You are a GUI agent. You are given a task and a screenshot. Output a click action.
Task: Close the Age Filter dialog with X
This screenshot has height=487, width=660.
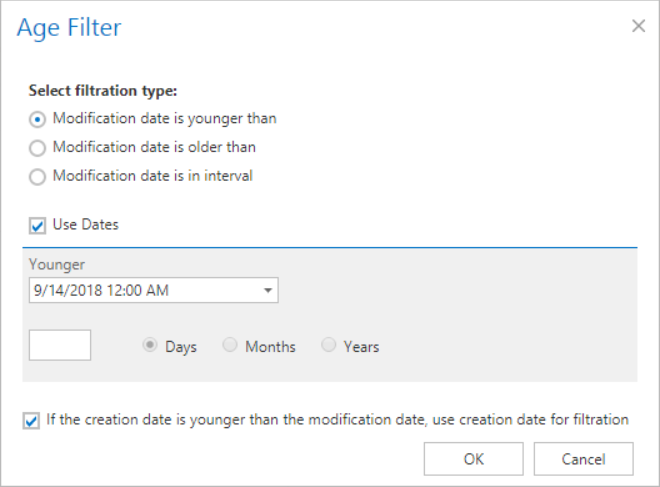coord(638,26)
